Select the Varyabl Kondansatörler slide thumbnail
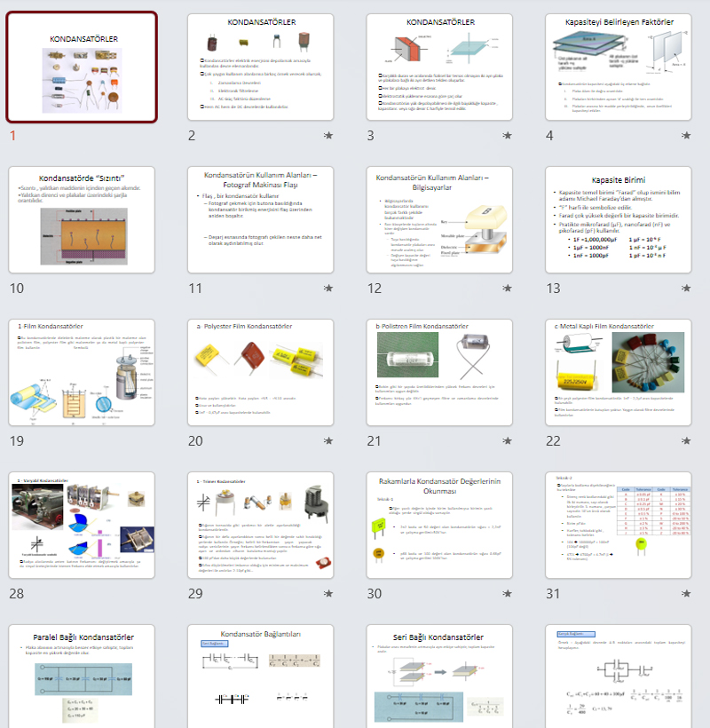This screenshot has width=710, height=728. coord(83,526)
